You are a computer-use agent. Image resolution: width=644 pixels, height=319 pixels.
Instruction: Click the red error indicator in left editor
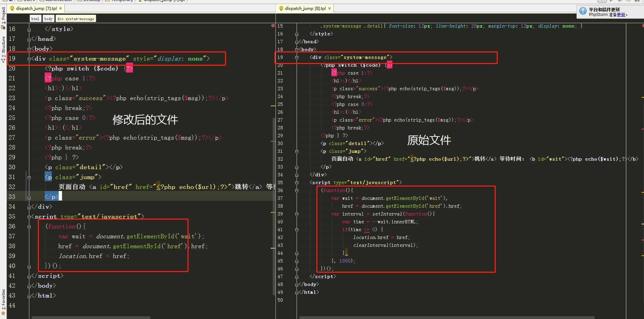tap(273, 26)
